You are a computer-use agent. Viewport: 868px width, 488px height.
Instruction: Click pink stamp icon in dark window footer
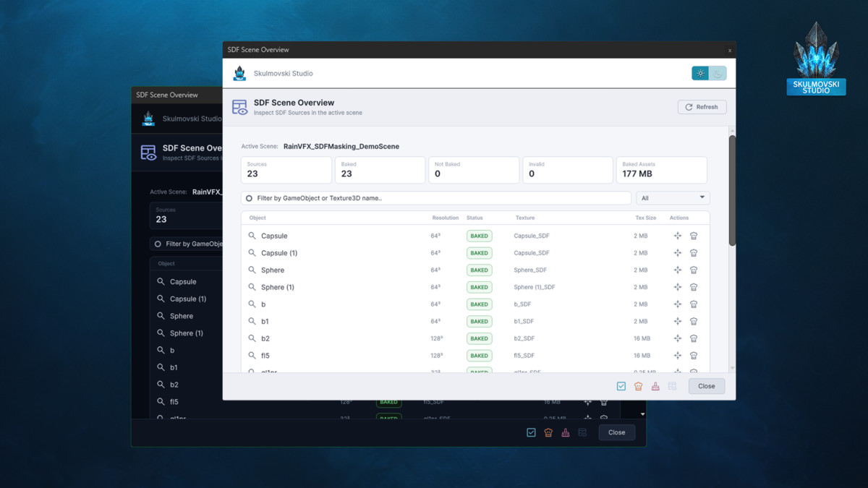tap(566, 432)
